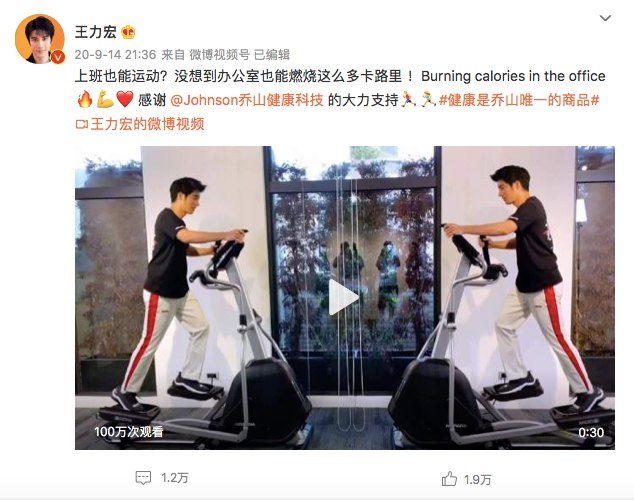Like the post with thumbs-up icon
The image size is (634, 500).
(449, 479)
